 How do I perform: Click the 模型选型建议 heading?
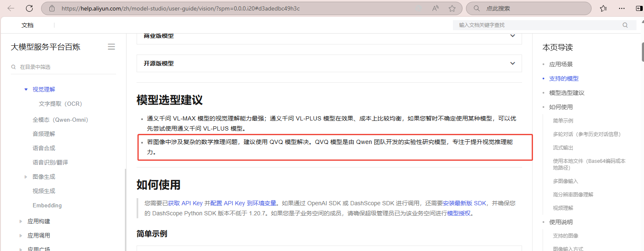coord(170,100)
